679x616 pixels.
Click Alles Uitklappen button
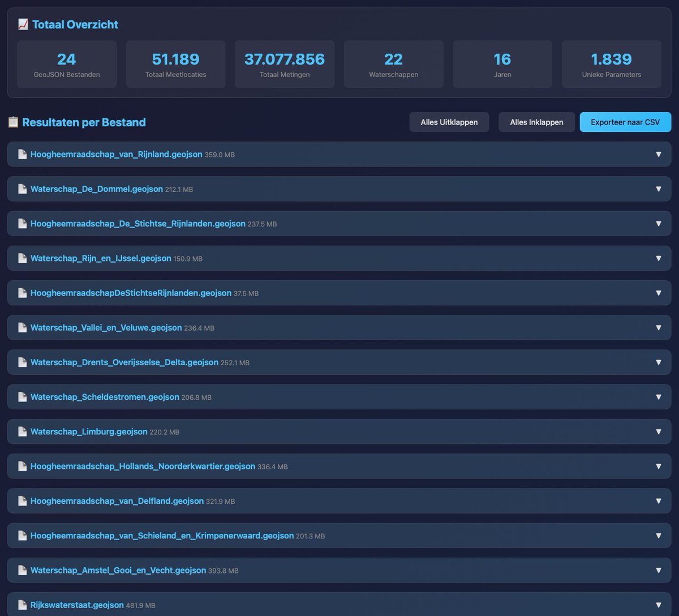tap(449, 122)
